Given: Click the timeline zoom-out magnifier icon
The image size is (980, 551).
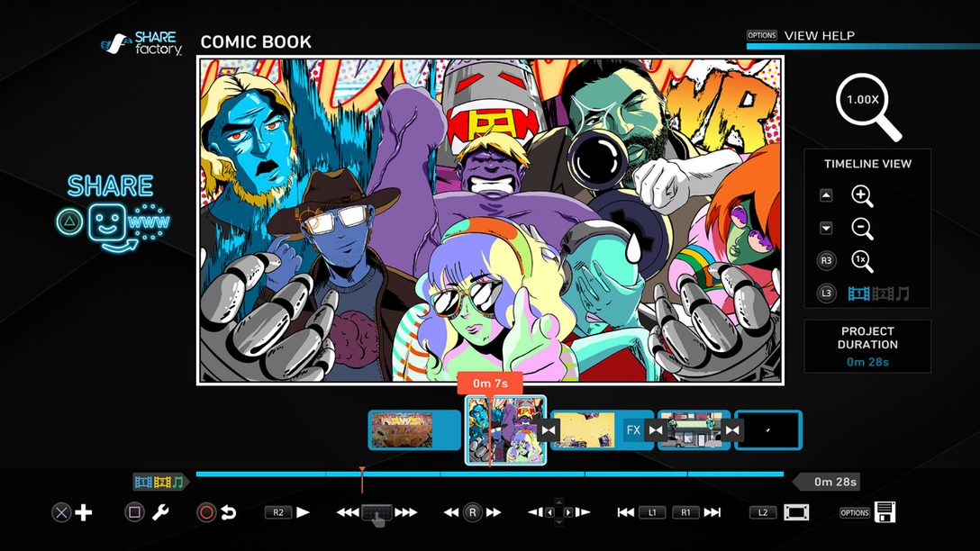Looking at the screenshot, I should pos(862,228).
